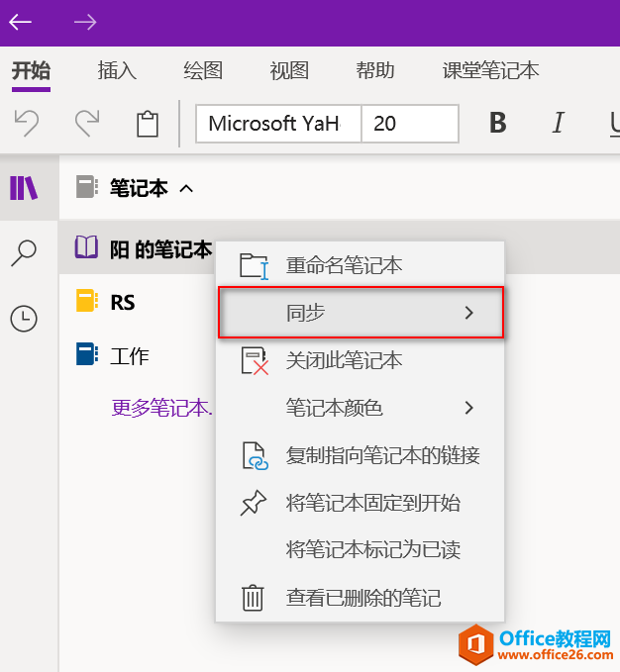Choose 将笔记本固定到开始 menu entry
The image size is (620, 672).
pyautogui.click(x=361, y=503)
